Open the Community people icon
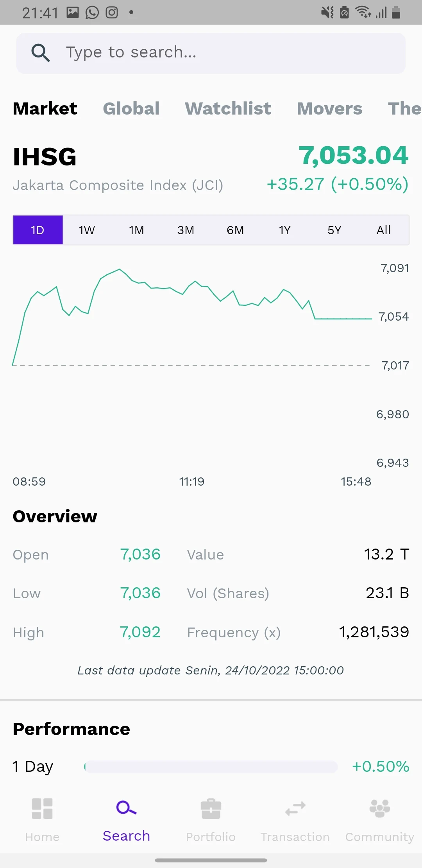422x868 pixels. (x=379, y=809)
